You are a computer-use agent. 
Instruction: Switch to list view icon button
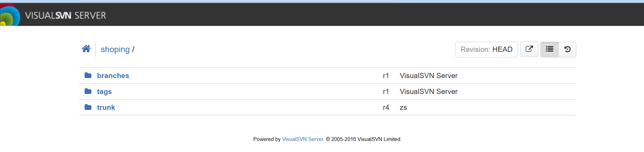(x=549, y=49)
